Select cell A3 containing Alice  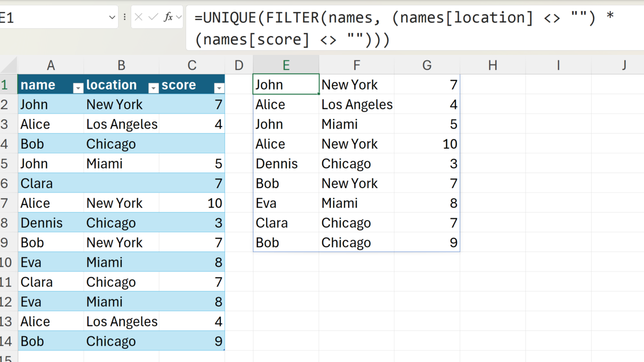coord(51,124)
